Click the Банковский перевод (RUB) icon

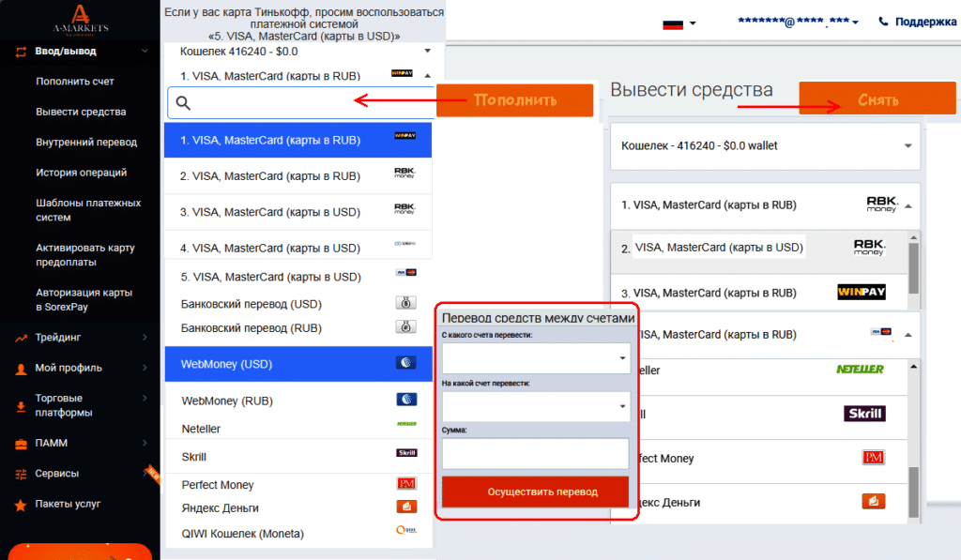pos(405,326)
